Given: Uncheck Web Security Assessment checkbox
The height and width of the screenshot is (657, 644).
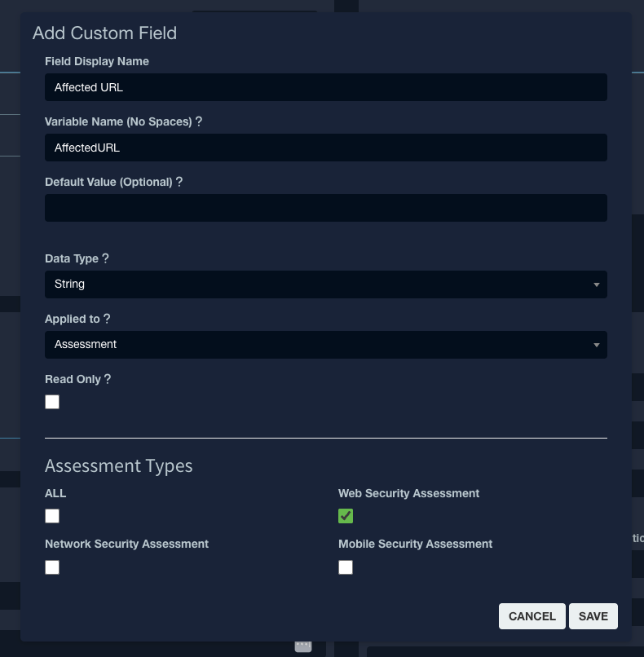Looking at the screenshot, I should 346,516.
